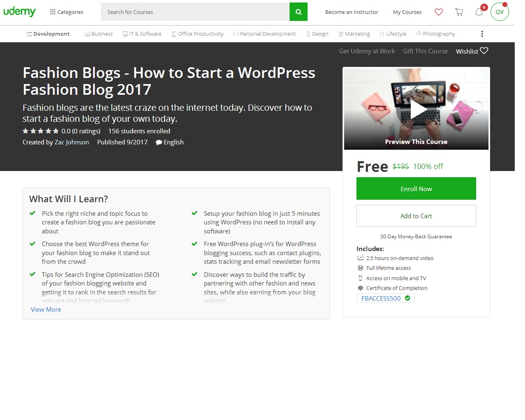Click checkmark beside 'Pick the right niche'

pos(32,213)
